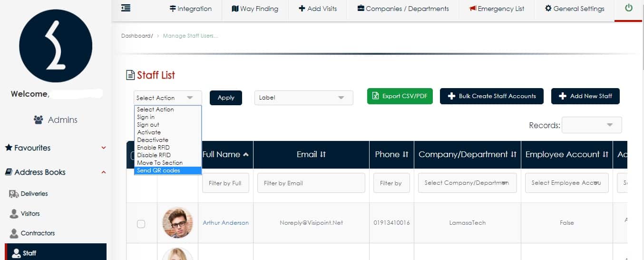Open the Emergency List tab
This screenshot has height=260, width=644.
pos(497,9)
